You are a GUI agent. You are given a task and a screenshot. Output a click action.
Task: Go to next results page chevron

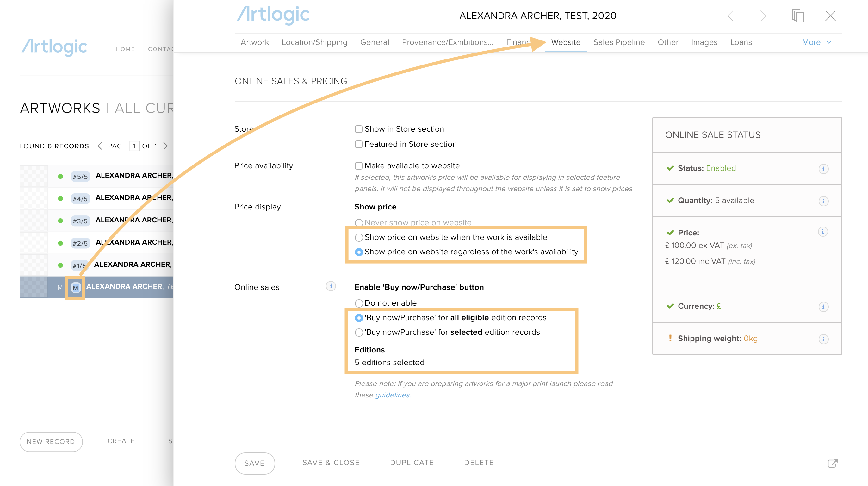click(165, 146)
